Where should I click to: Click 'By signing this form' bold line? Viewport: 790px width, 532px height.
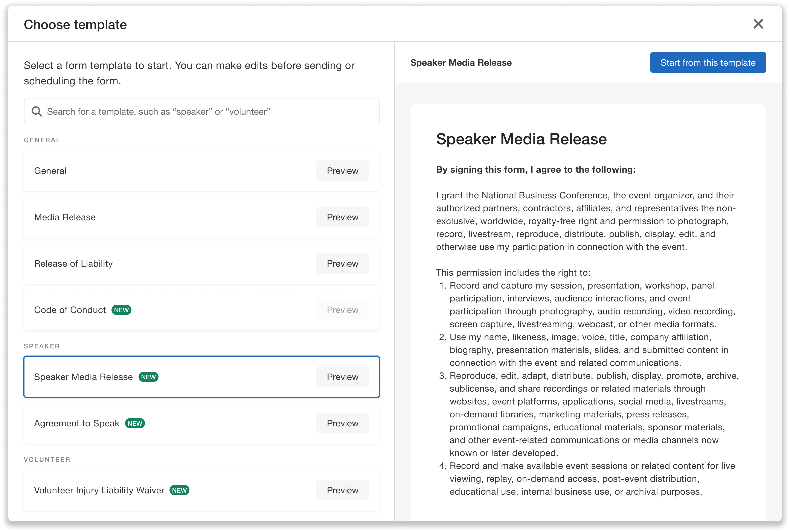[536, 170]
